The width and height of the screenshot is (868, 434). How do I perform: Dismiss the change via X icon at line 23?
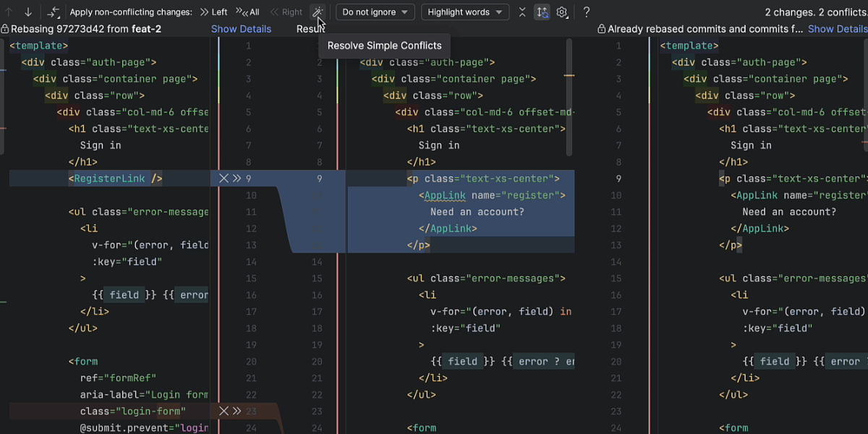[223, 410]
